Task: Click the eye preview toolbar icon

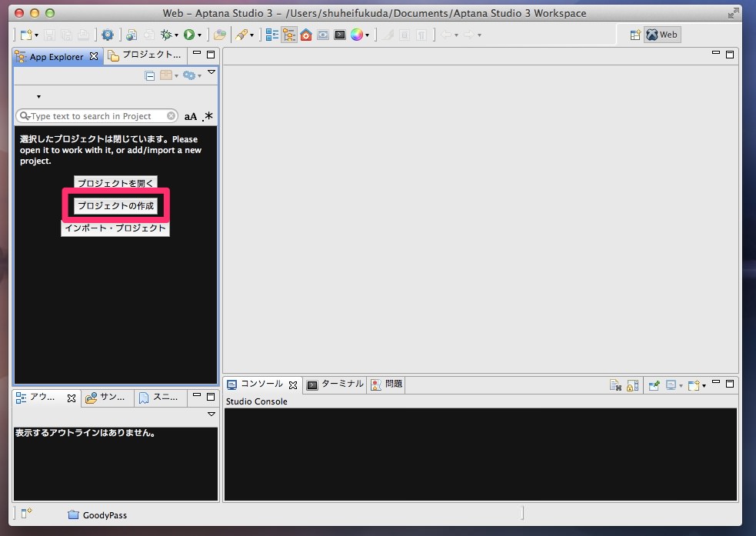Action: point(323,35)
